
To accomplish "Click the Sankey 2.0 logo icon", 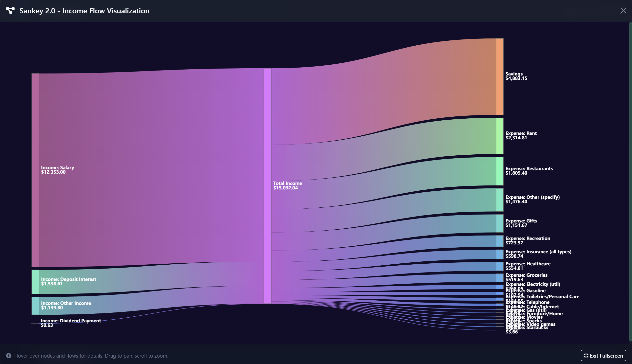I will click(10, 11).
